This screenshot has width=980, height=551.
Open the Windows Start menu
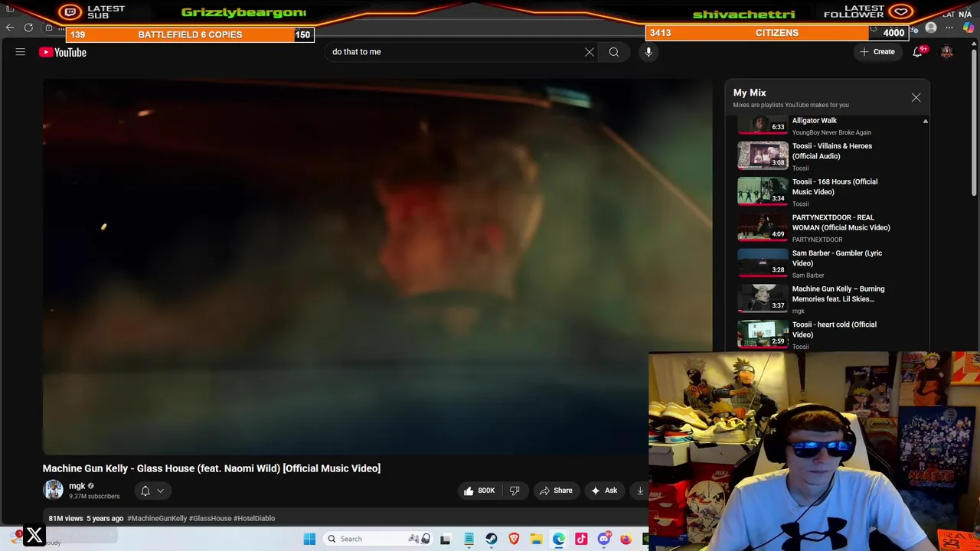coord(309,539)
